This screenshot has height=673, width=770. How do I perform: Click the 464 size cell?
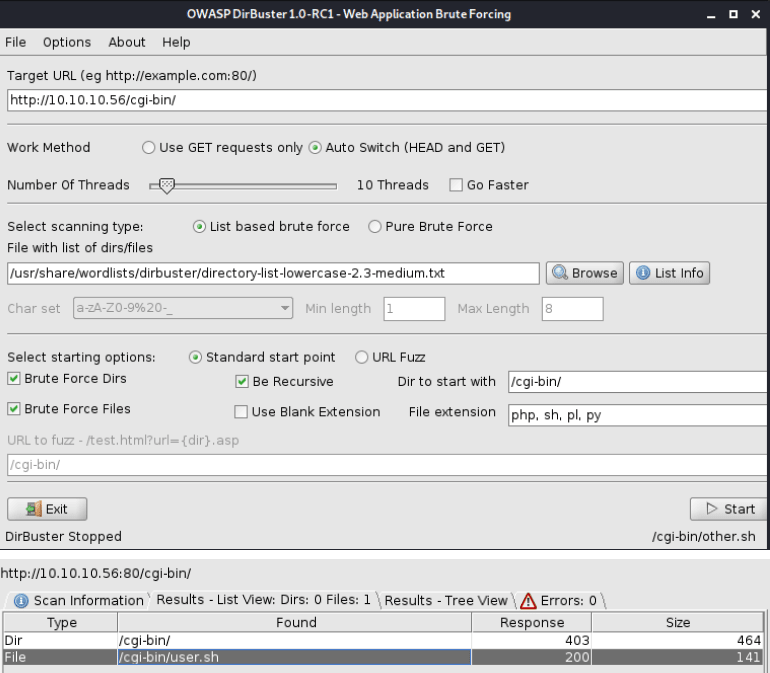[x=678, y=641]
